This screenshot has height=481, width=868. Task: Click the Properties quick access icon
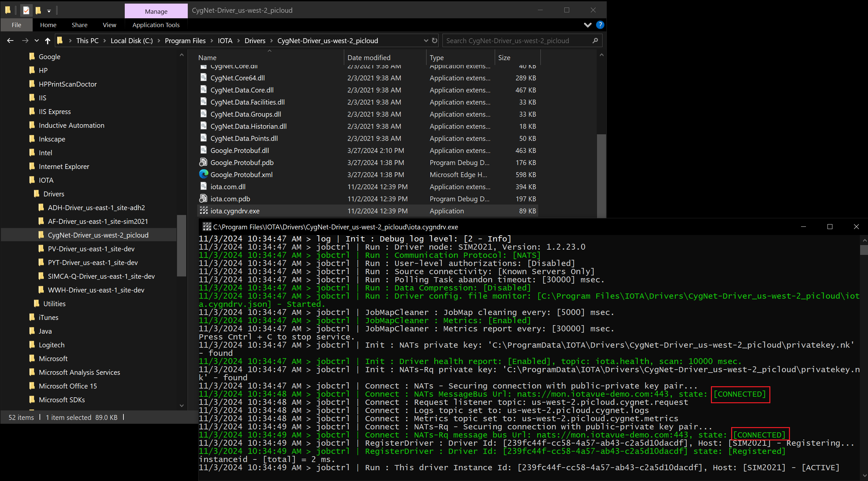pyautogui.click(x=26, y=10)
